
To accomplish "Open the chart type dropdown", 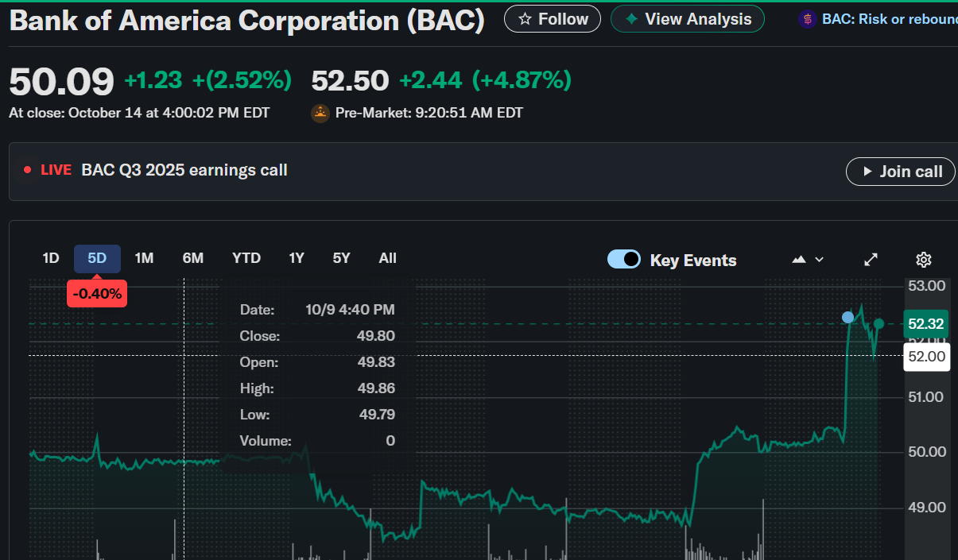I will [x=808, y=260].
